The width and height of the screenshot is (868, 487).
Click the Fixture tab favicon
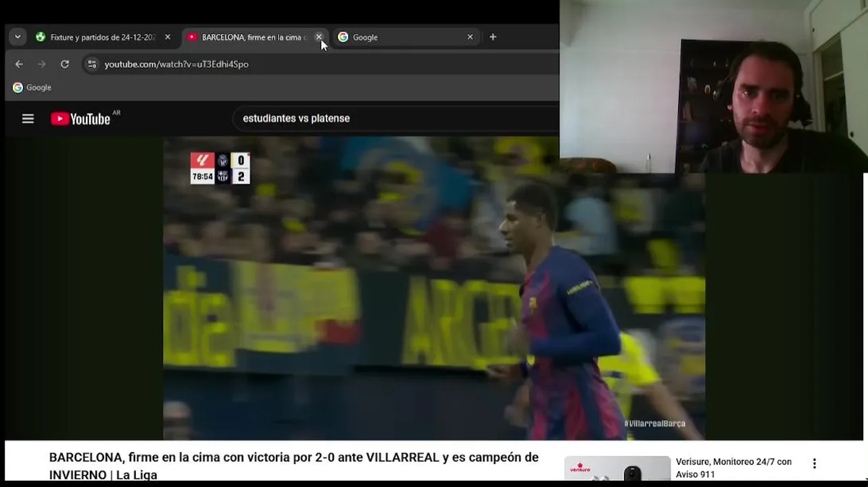pos(41,37)
